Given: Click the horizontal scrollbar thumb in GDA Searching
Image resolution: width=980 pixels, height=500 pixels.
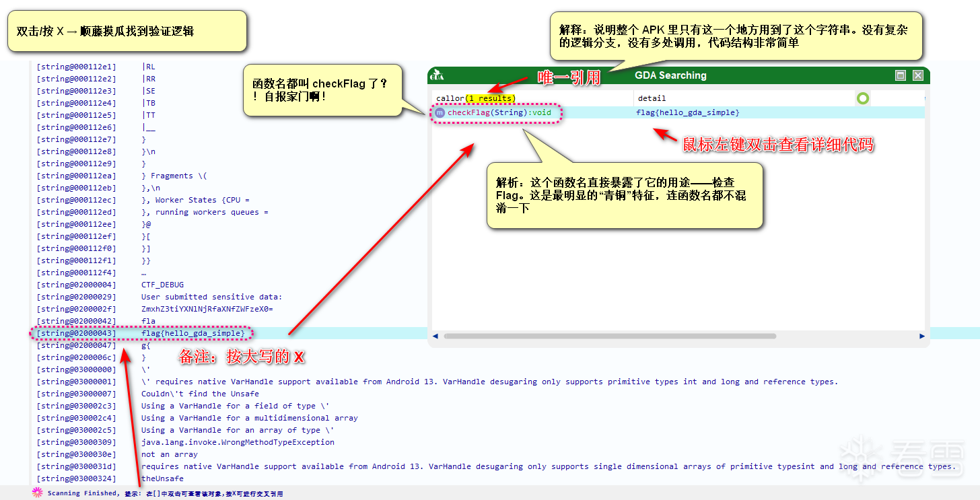Looking at the screenshot, I should 610,336.
